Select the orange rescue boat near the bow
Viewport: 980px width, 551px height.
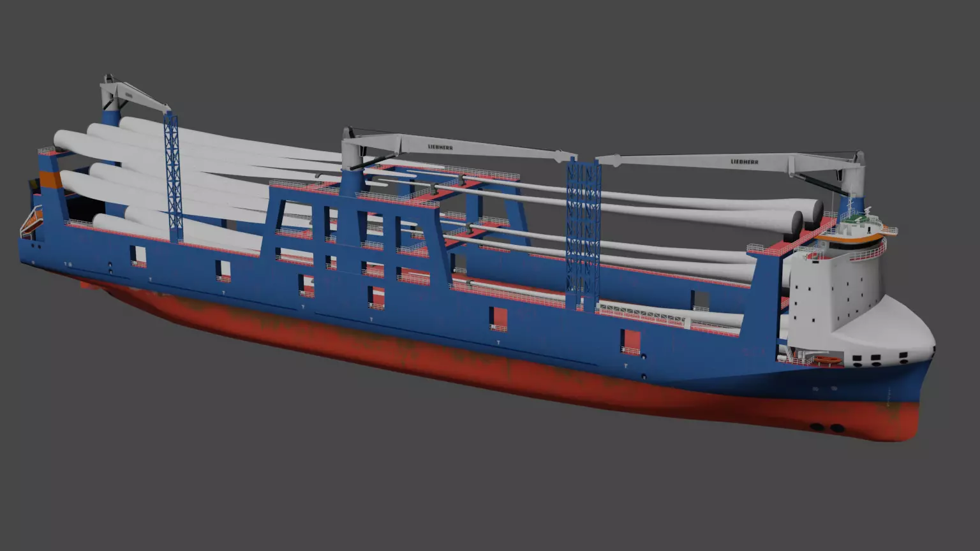pos(828,362)
